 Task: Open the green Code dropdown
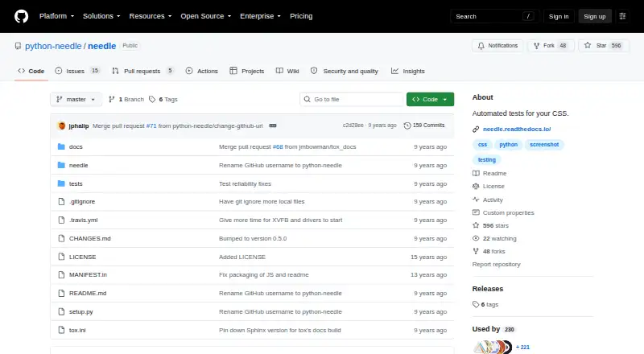tap(430, 100)
